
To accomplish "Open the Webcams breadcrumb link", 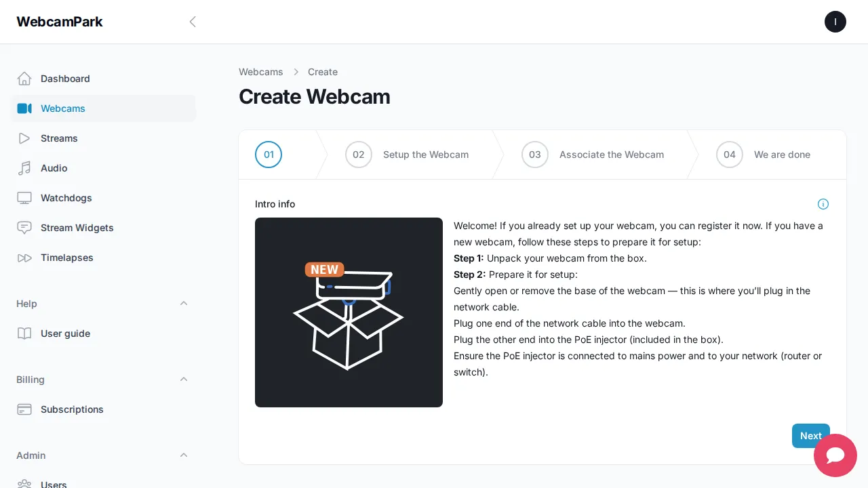I will [x=261, y=72].
